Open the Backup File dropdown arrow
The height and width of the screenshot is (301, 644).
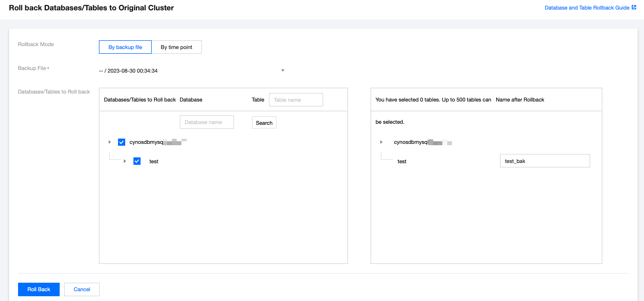point(282,70)
